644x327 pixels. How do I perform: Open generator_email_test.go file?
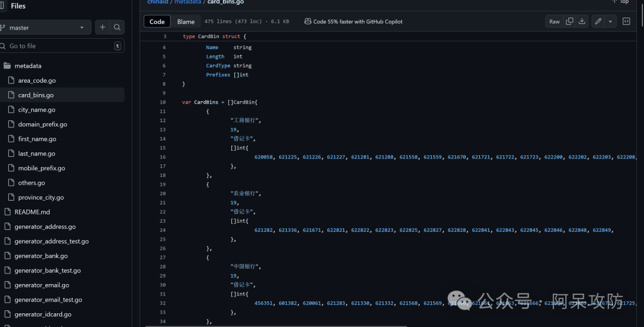(48, 300)
